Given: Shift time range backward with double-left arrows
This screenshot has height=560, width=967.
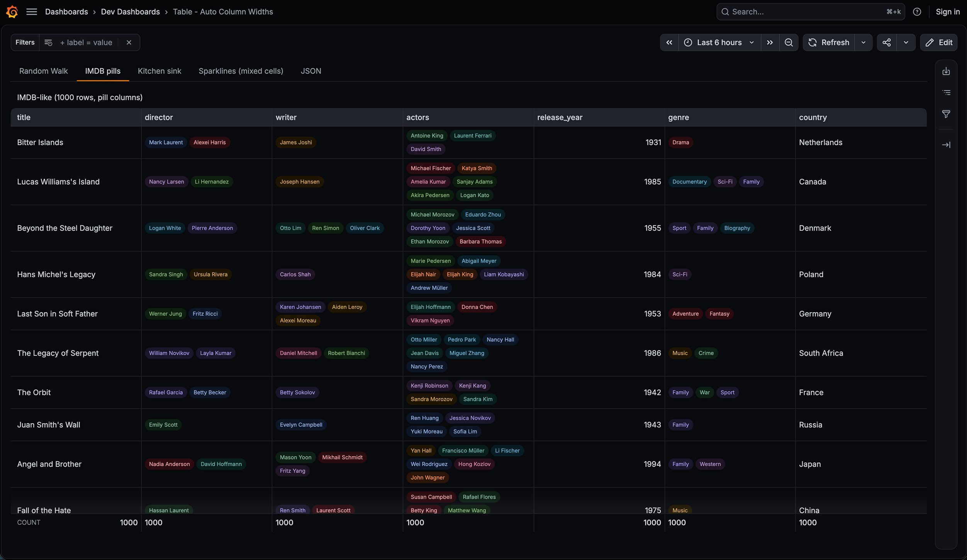Looking at the screenshot, I should point(669,42).
